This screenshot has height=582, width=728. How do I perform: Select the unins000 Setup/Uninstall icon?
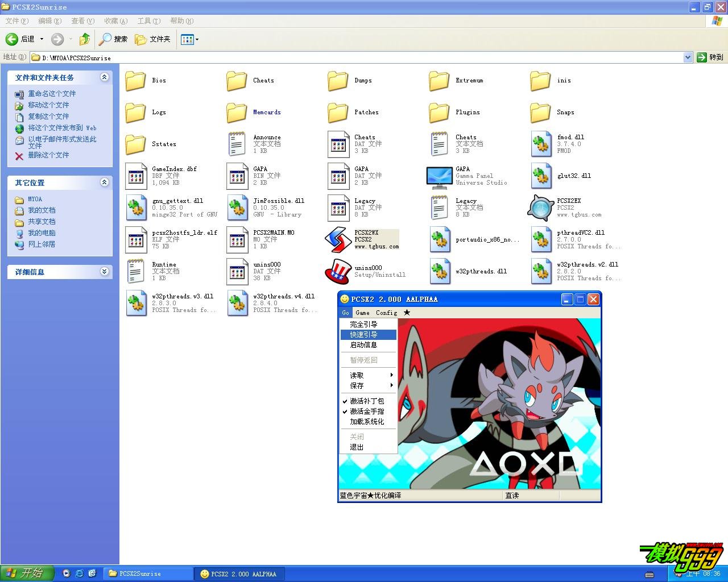(x=338, y=271)
